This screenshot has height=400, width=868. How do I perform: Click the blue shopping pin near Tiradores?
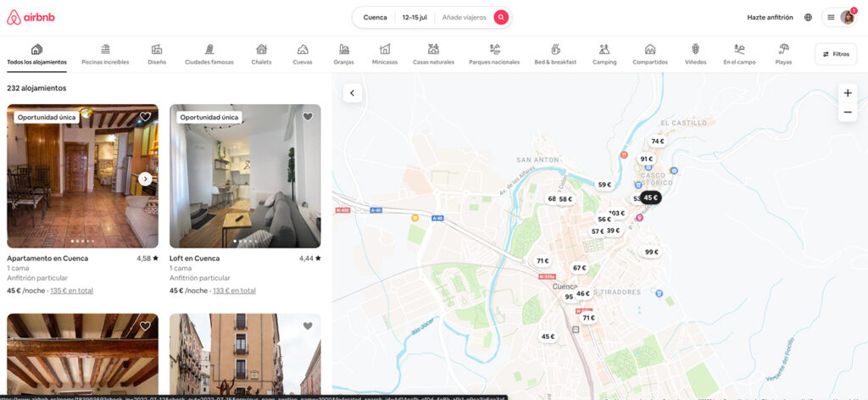pyautogui.click(x=659, y=293)
